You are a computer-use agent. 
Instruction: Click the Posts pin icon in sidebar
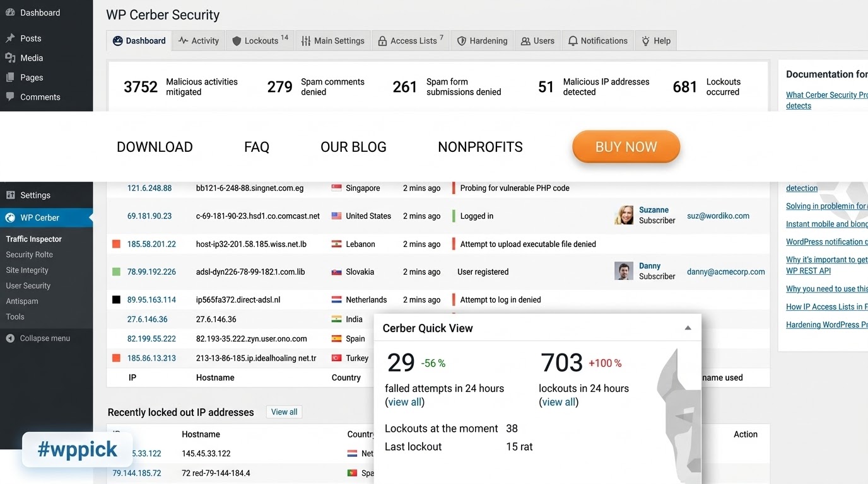(10, 38)
